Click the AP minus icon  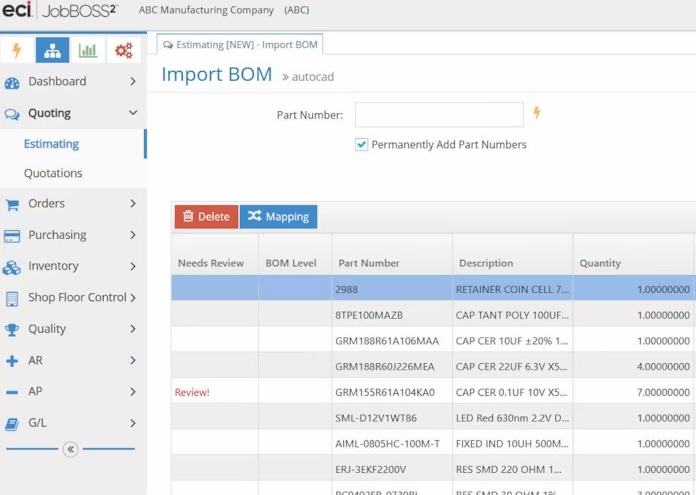click(12, 392)
